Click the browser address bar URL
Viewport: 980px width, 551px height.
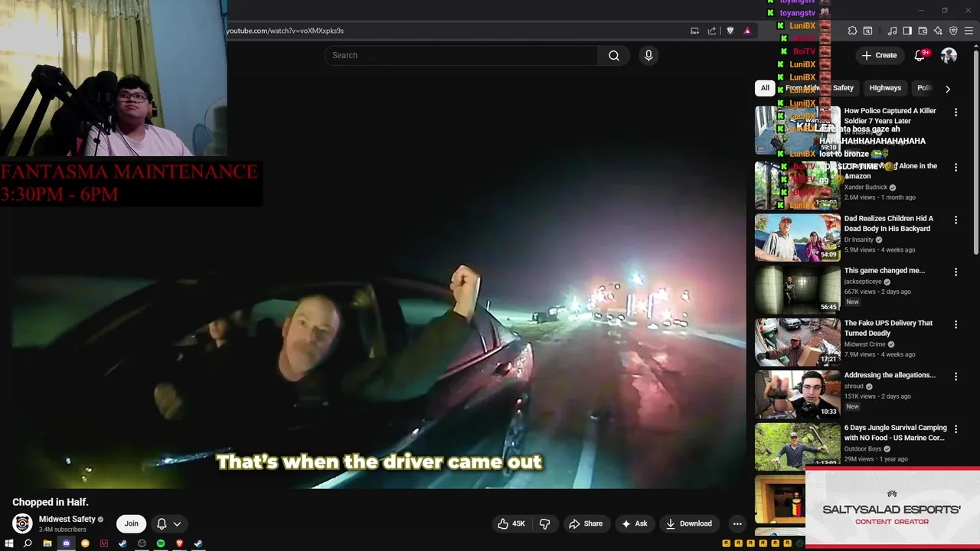pyautogui.click(x=285, y=31)
